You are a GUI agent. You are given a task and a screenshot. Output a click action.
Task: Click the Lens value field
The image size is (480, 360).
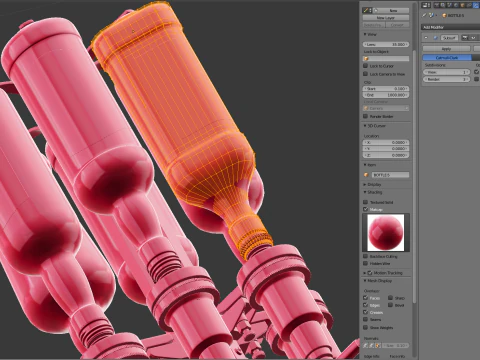coord(386,44)
